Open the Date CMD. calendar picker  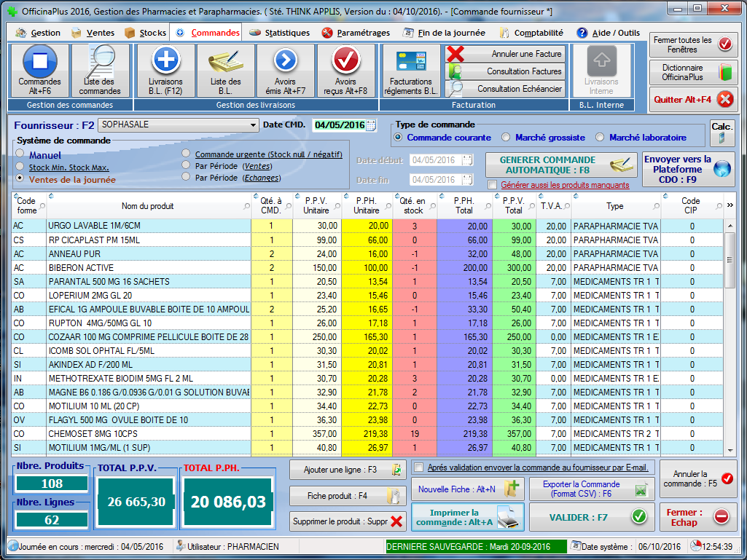tap(371, 125)
